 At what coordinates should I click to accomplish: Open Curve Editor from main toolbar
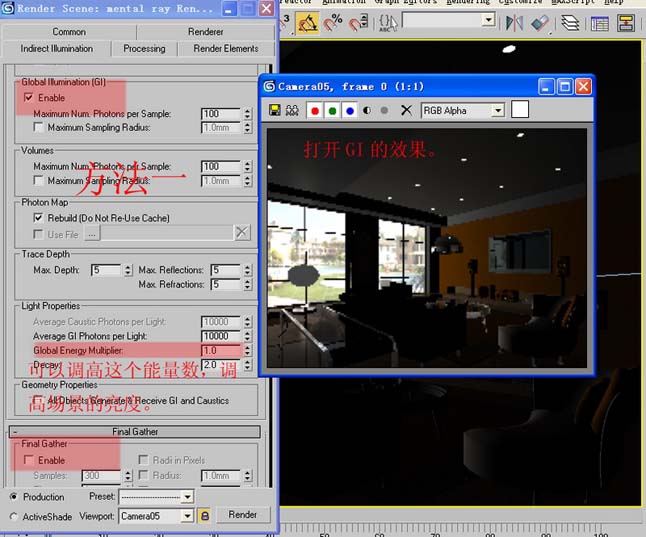point(599,23)
